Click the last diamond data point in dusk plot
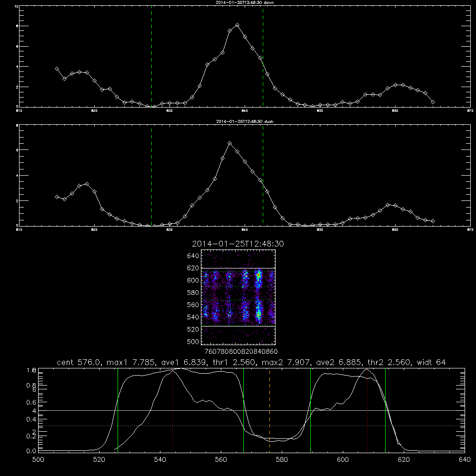 tap(433, 221)
